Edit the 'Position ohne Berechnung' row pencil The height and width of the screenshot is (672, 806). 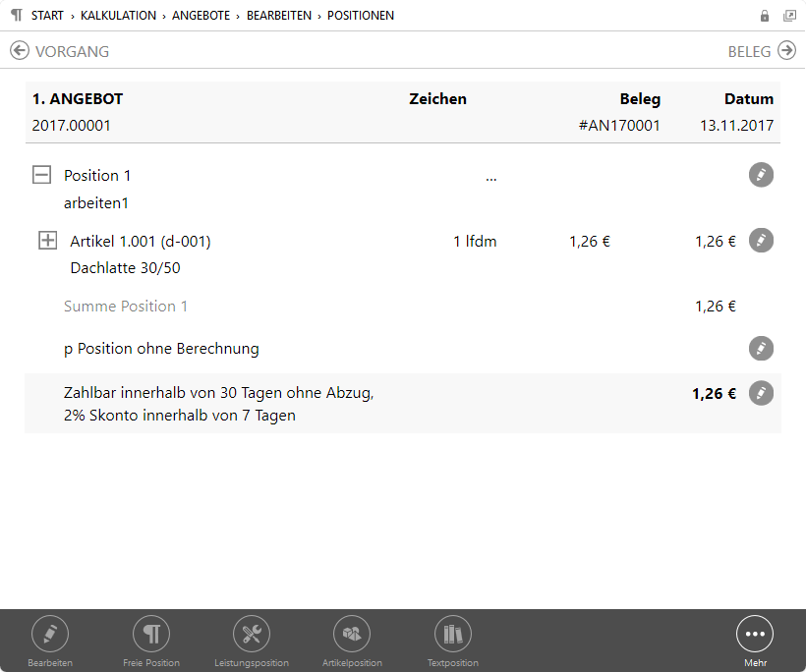coord(761,349)
